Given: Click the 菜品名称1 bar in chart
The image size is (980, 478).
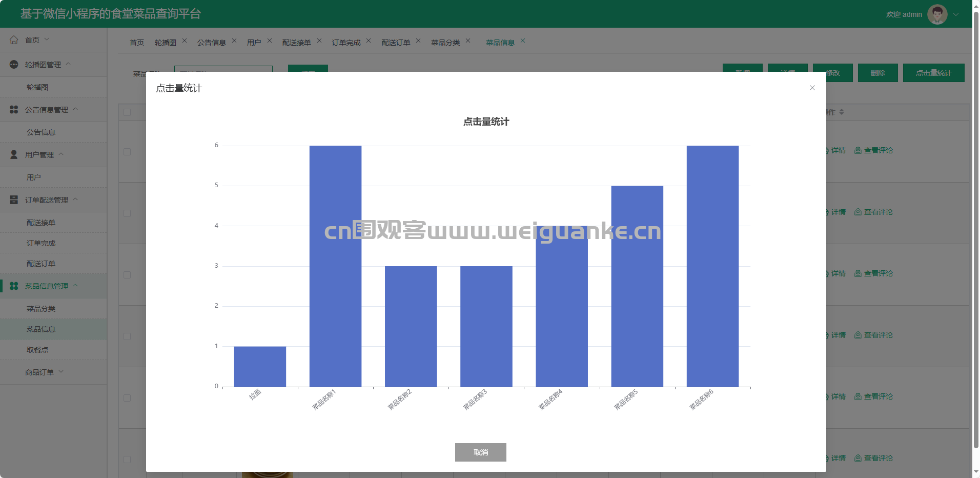Looking at the screenshot, I should tap(335, 266).
